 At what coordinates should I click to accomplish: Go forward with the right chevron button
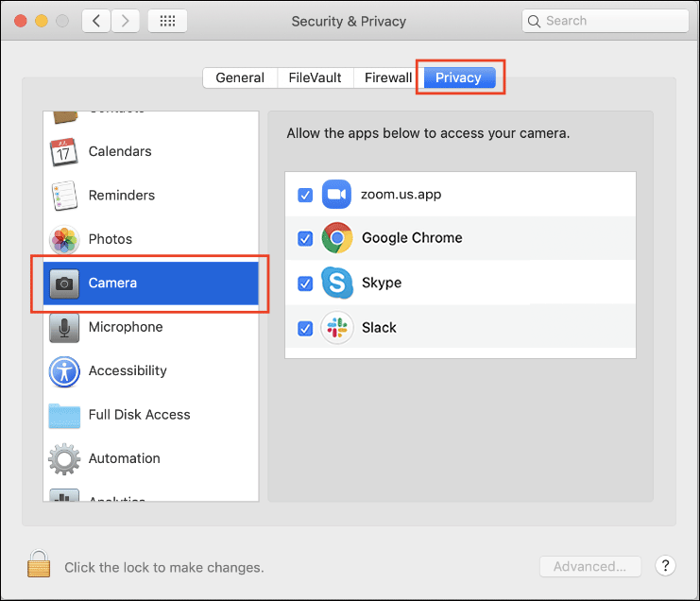click(125, 21)
